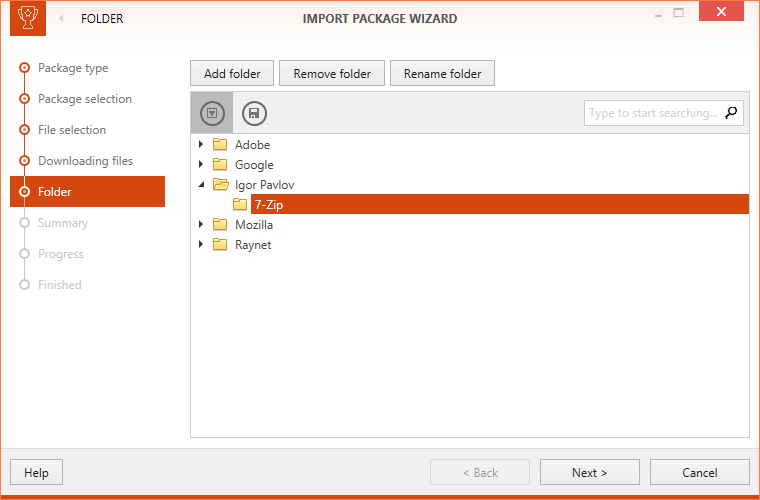
Task: Click the Summary step circle marker
Action: pyautogui.click(x=24, y=223)
